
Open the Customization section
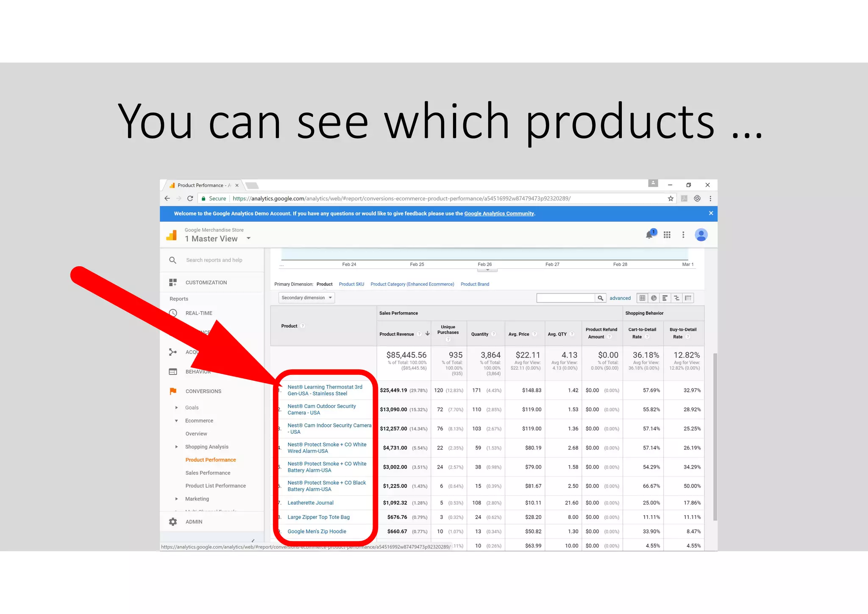point(206,282)
